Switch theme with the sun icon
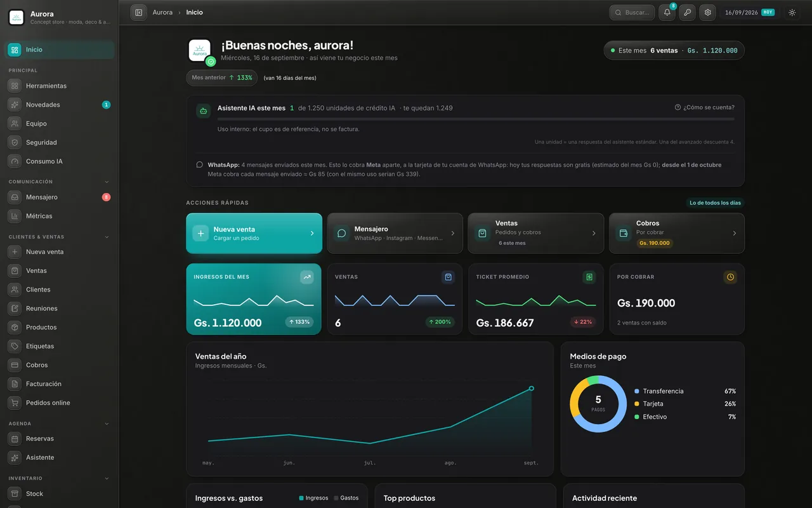812x508 pixels. (792, 13)
